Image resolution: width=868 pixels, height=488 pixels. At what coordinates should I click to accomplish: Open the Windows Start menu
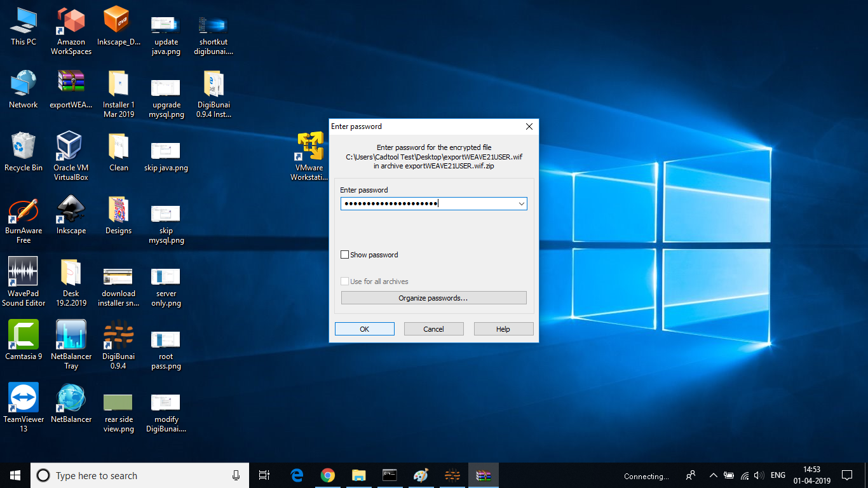click(x=15, y=475)
